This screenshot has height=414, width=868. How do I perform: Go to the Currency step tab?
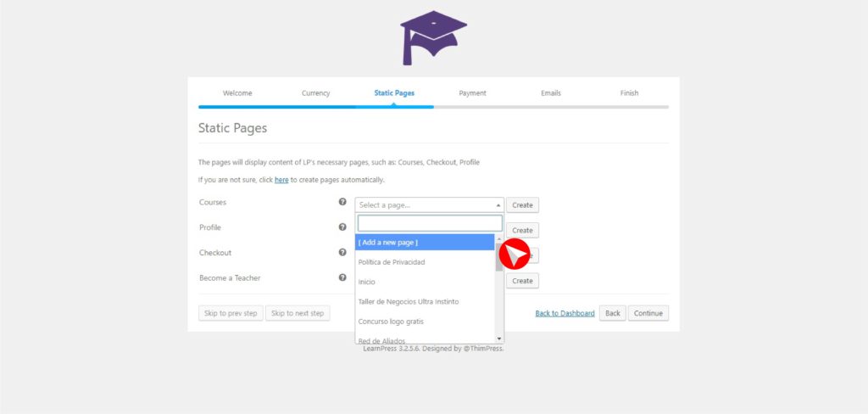click(x=315, y=93)
